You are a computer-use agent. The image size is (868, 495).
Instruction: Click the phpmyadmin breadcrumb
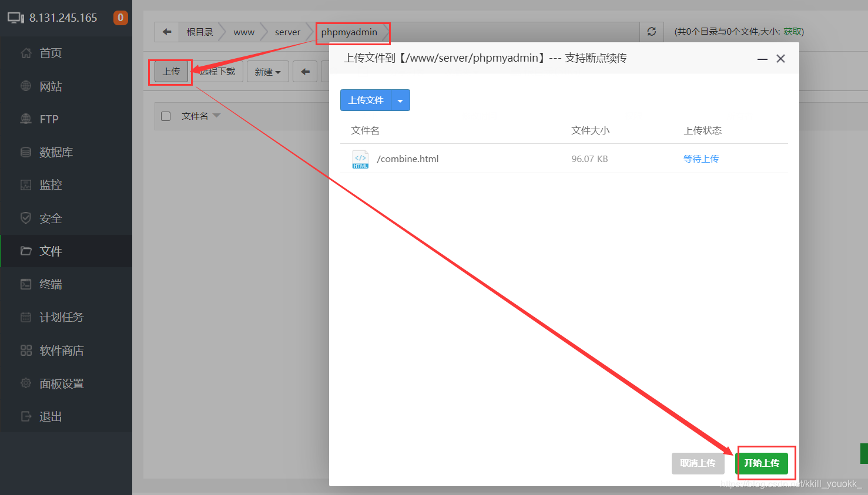coord(349,32)
